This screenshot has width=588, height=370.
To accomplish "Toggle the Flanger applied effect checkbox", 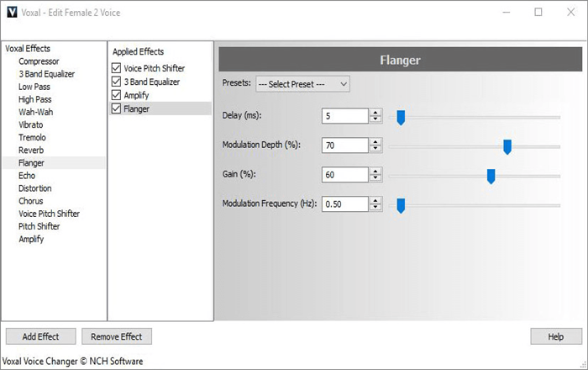I will [116, 108].
